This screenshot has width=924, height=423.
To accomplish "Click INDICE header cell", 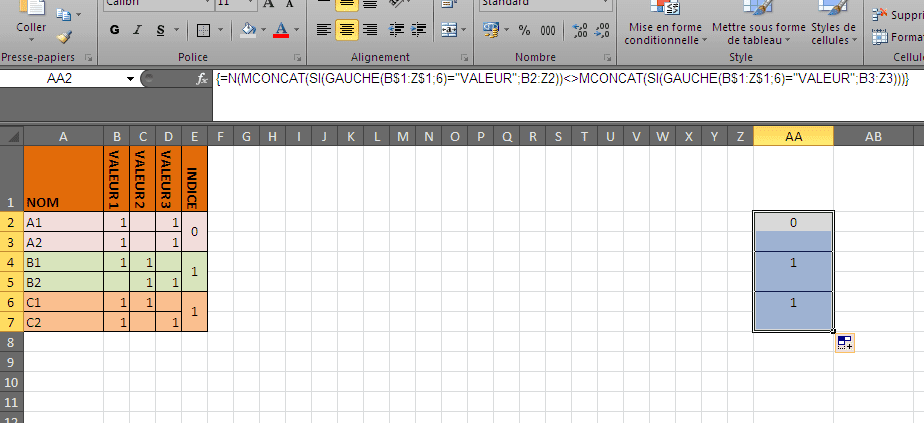I will 194,179.
